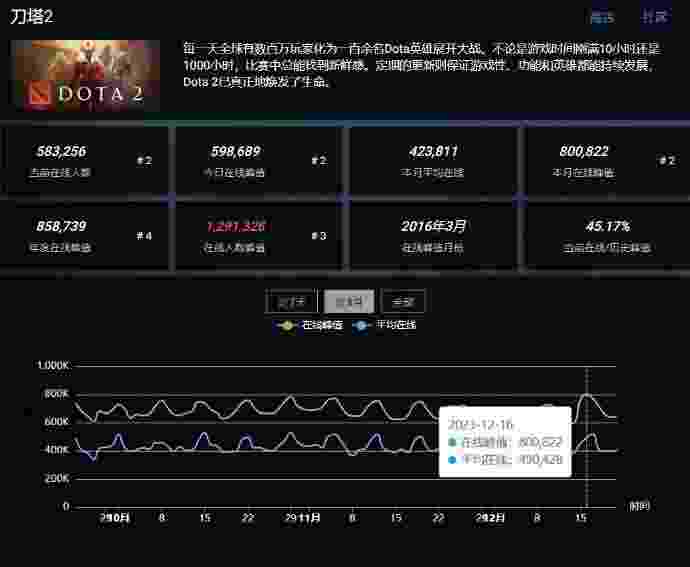This screenshot has height=567, width=690.
Task: Click the 2023-12-16 date in the tooltip
Action: 481,425
